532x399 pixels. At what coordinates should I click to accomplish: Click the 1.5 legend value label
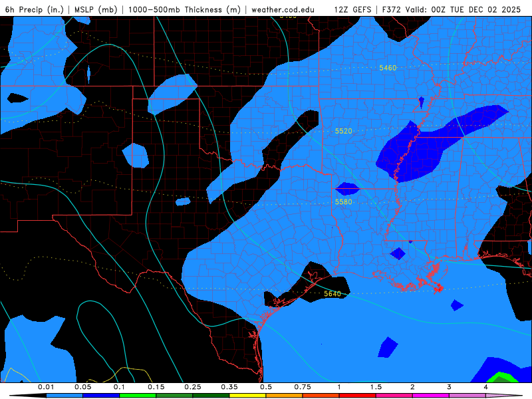coord(376,387)
